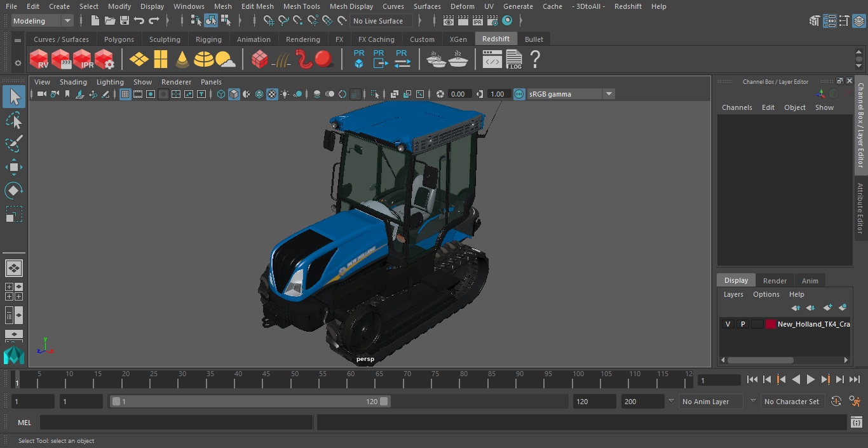Viewport: 868px width, 448px height.
Task: Click the playback range slider bar
Action: coord(250,402)
